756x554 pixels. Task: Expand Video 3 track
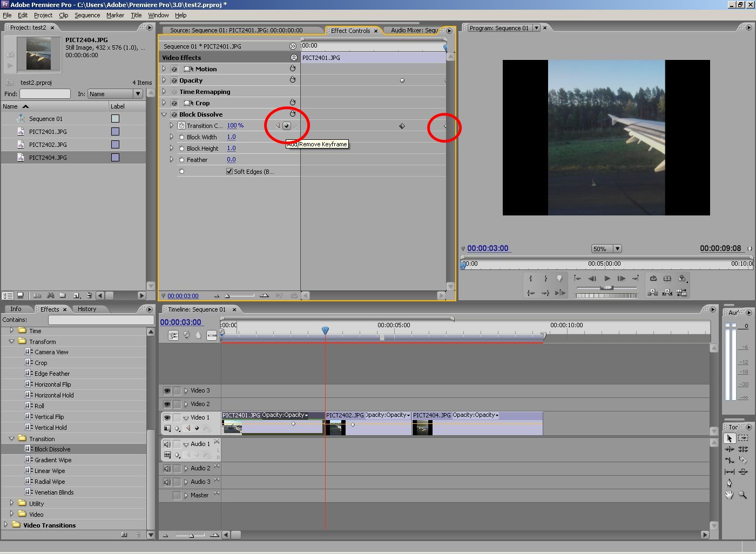coord(186,390)
